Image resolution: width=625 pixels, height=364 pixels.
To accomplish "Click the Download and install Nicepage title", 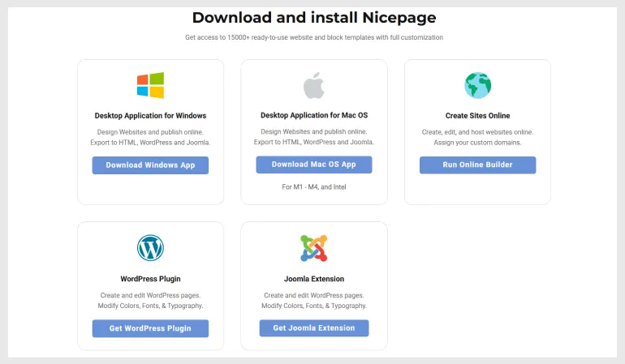I will coord(314,18).
